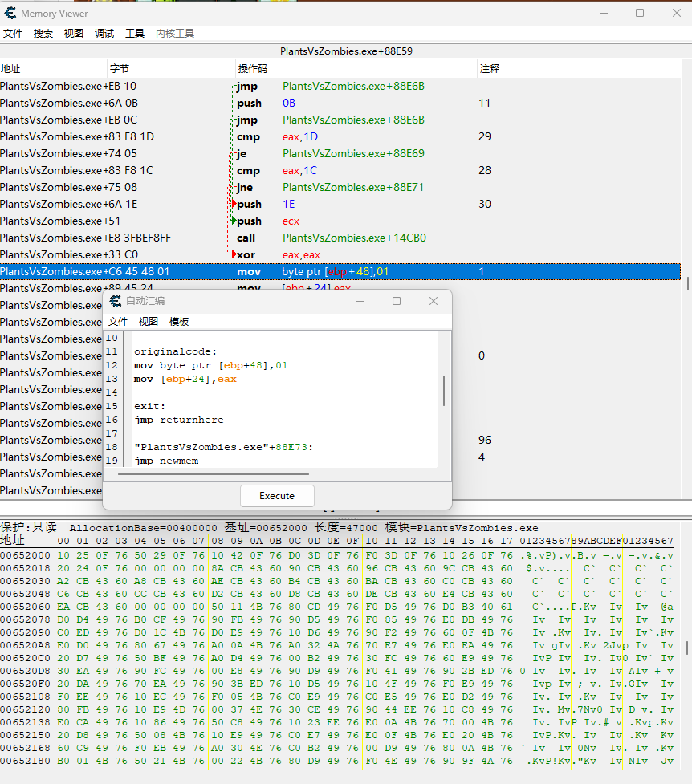This screenshot has height=784, width=692.
Task: Maximize the Memory Viewer window
Action: (640, 13)
